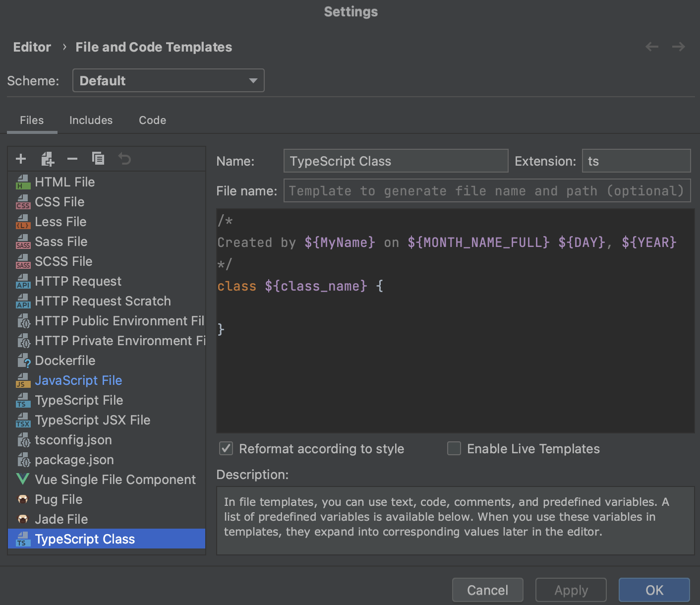Click the Sass File template icon
700x605 pixels.
(x=23, y=242)
